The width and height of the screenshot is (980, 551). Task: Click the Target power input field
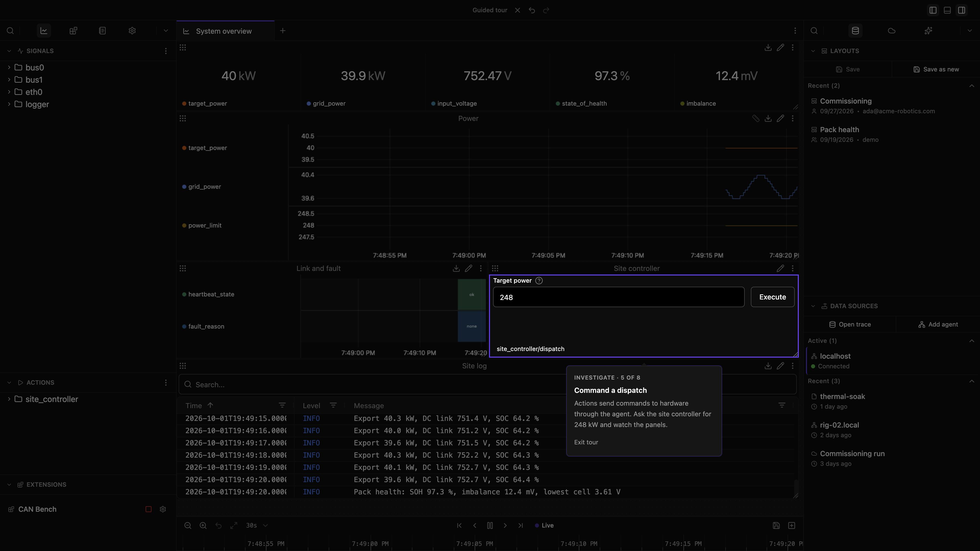pos(619,297)
